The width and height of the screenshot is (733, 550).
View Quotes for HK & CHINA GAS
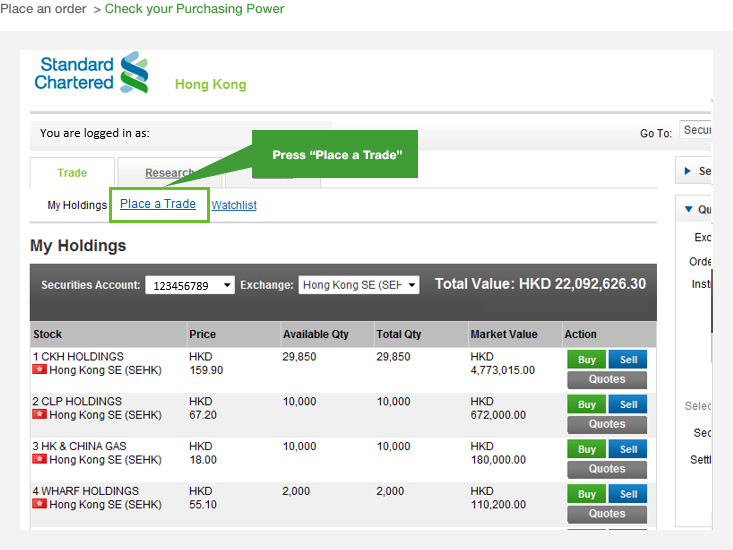tap(607, 469)
